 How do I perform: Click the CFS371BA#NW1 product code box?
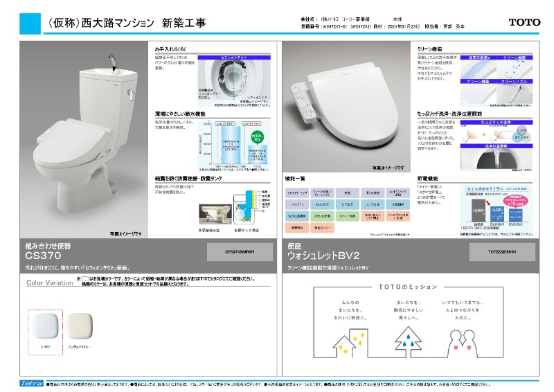click(x=240, y=252)
